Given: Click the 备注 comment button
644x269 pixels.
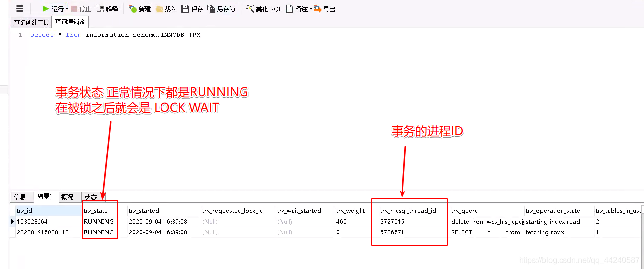Looking at the screenshot, I should point(297,9).
